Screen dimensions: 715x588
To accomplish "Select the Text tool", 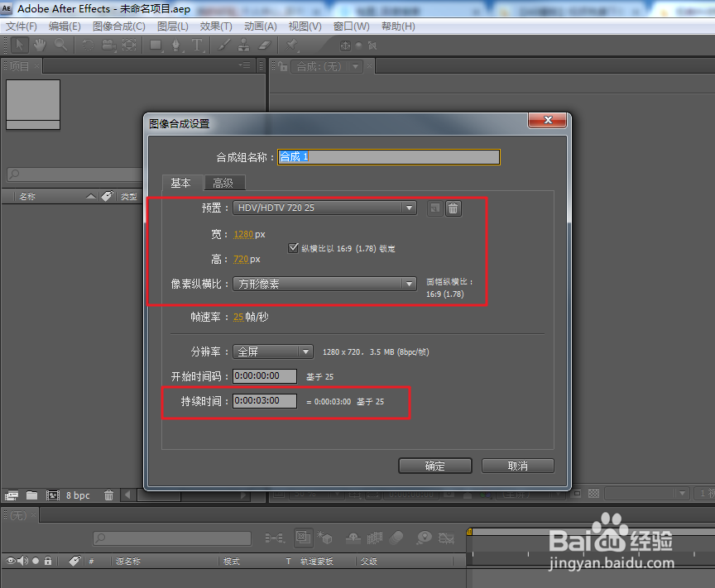I will pos(197,45).
